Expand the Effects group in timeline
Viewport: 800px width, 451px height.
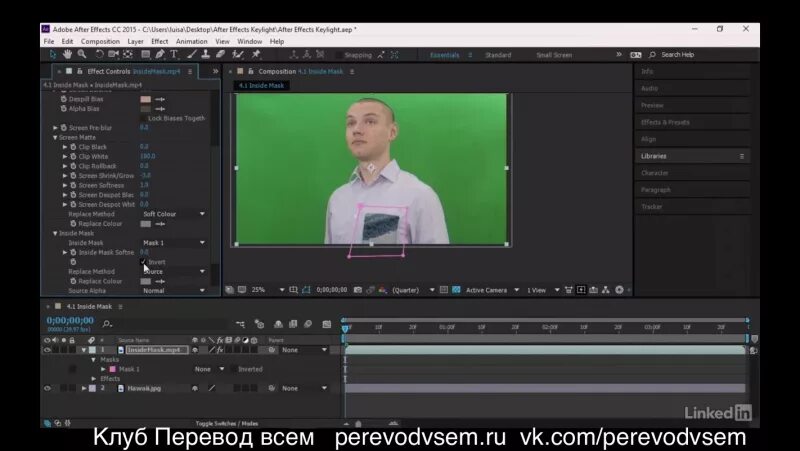click(94, 379)
